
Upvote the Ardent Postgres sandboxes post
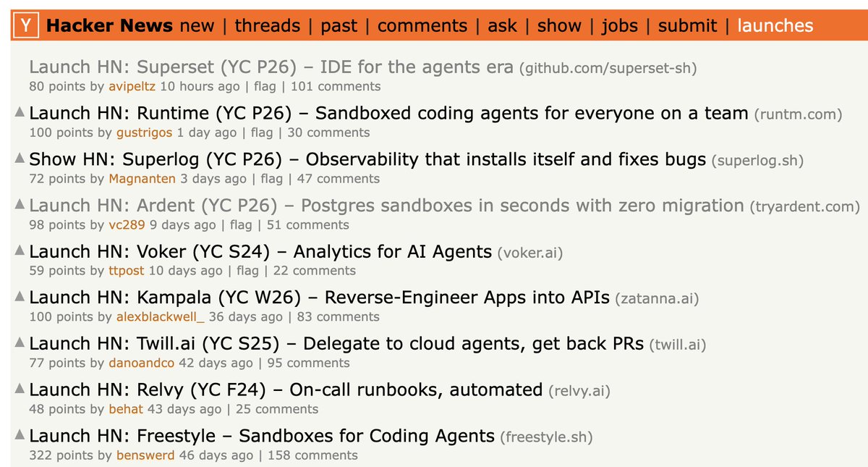[x=20, y=205]
